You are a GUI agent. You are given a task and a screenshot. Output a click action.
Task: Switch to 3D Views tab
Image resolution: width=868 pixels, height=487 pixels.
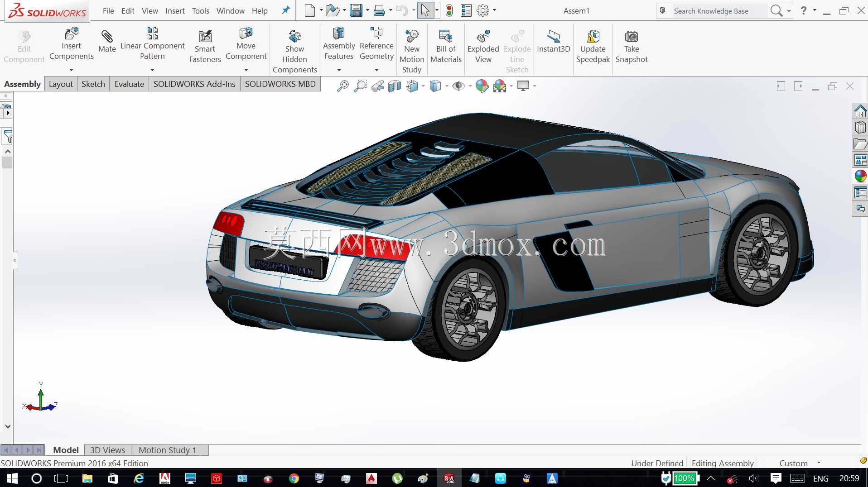107,450
